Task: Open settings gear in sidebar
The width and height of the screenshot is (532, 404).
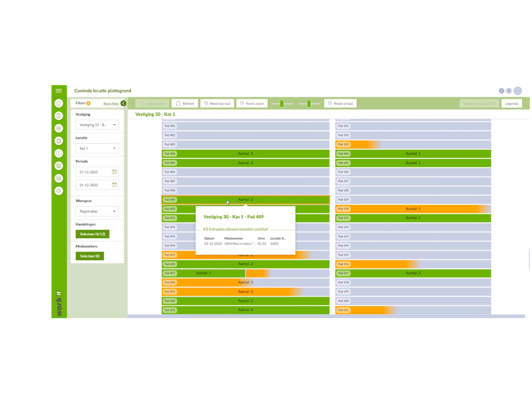Action: pos(59,191)
